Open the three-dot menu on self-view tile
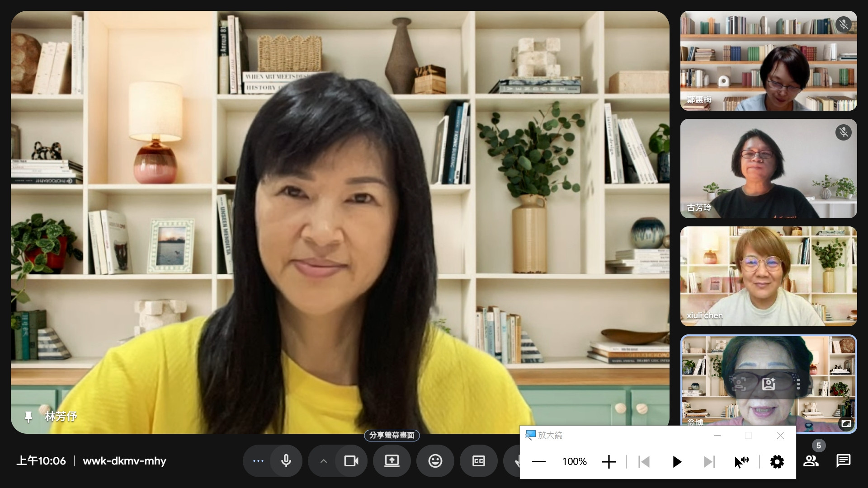The width and height of the screenshot is (868, 488). pos(798,384)
